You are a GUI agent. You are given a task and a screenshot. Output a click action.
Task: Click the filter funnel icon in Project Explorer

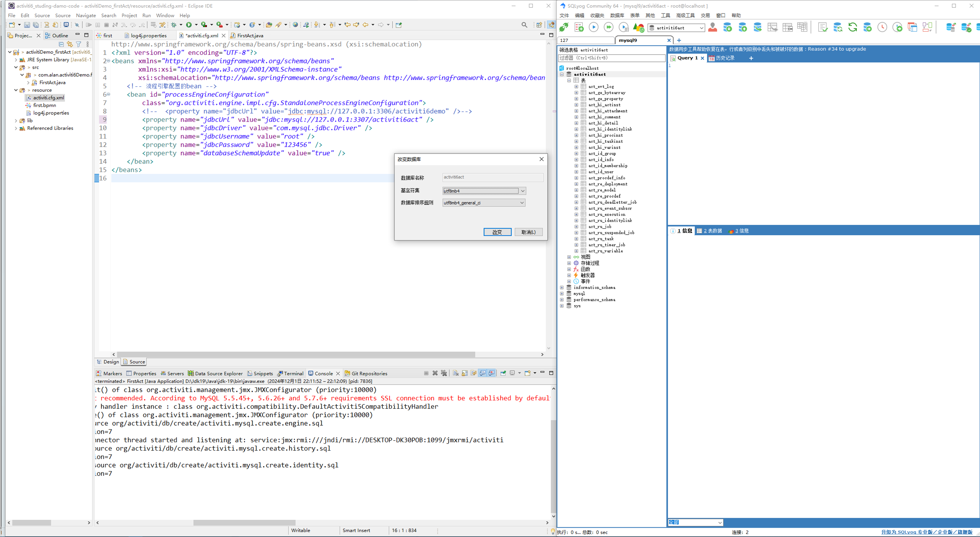[x=79, y=44]
